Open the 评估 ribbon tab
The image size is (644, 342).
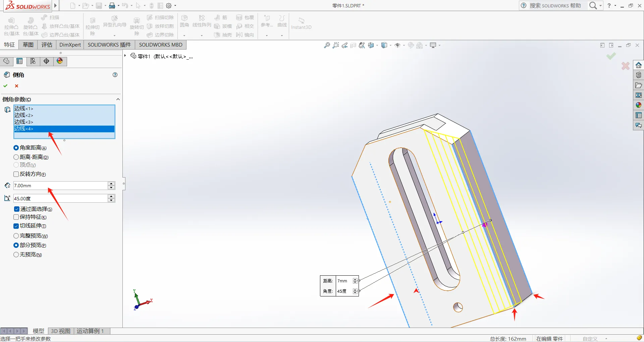click(x=47, y=45)
